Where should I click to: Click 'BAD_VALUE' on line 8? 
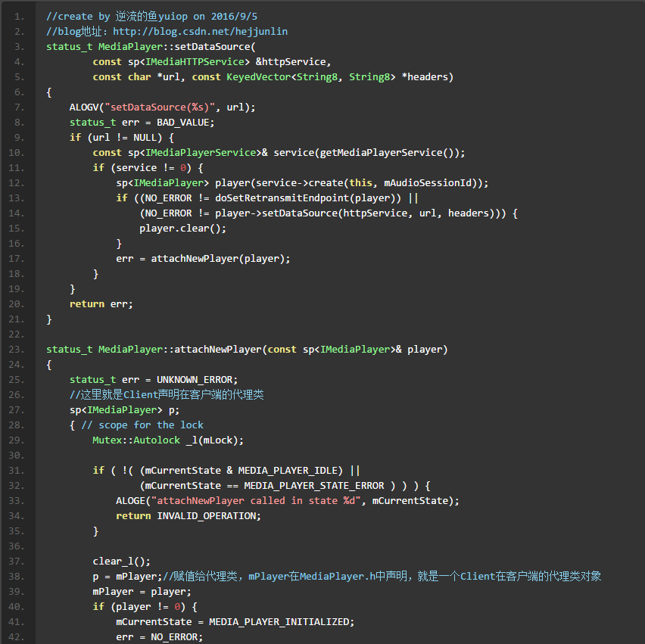183,123
